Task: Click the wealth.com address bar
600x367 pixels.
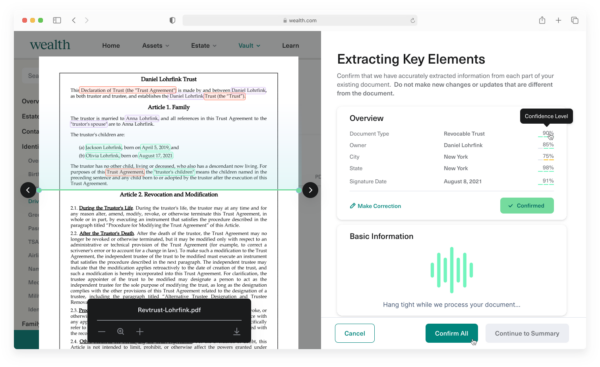Action: tap(300, 20)
